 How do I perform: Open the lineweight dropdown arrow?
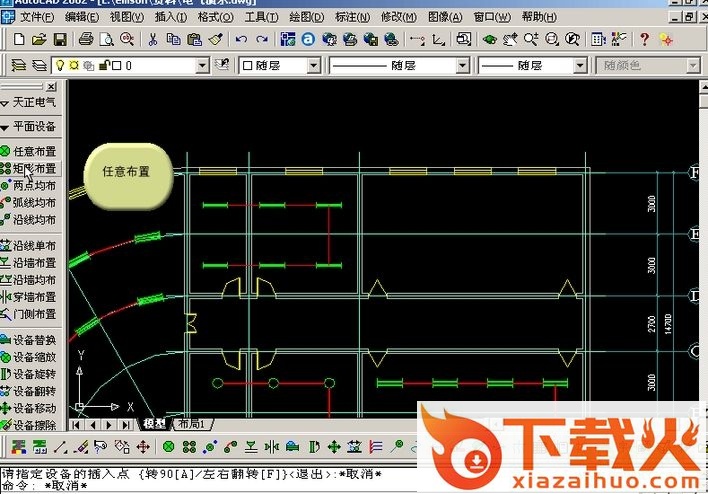coord(580,66)
